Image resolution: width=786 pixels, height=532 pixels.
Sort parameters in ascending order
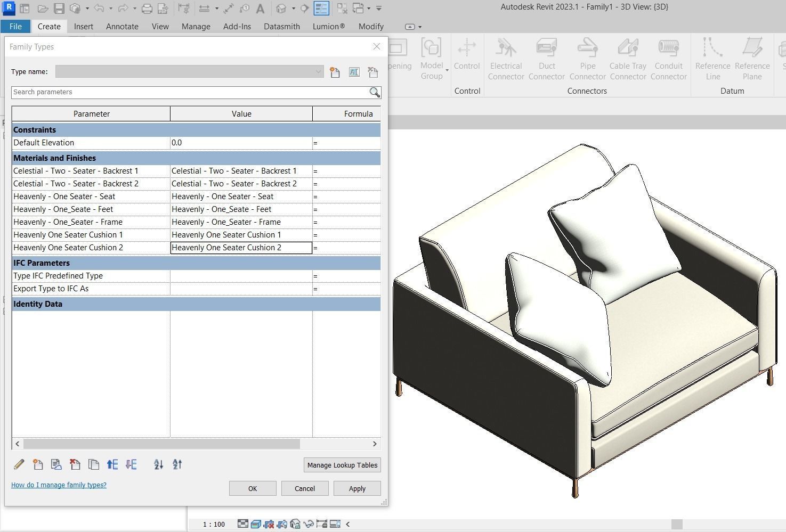158,464
